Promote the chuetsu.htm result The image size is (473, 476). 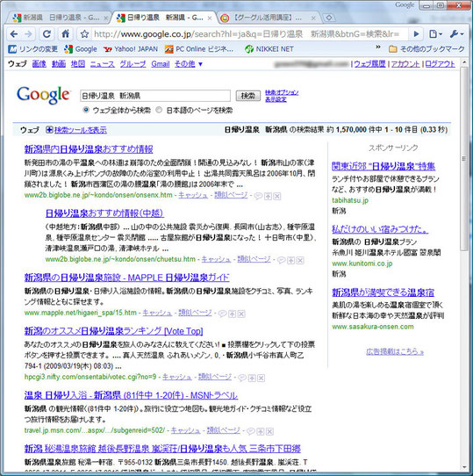point(291,260)
